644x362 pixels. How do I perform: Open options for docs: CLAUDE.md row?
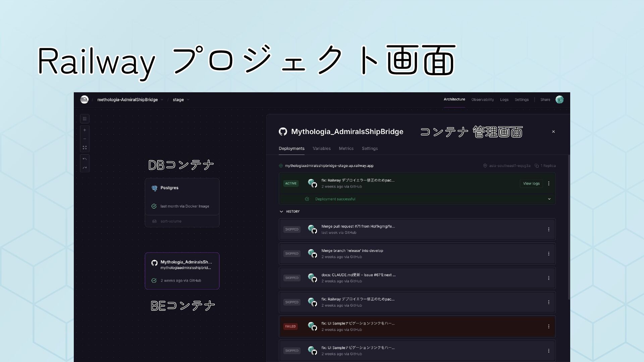tap(549, 278)
